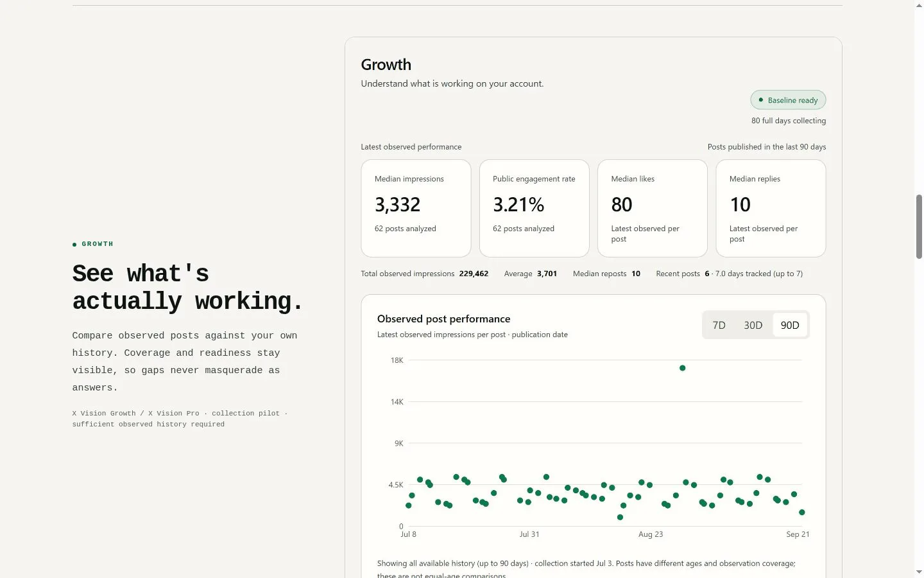The width and height of the screenshot is (924, 578).
Task: Click the 80 median likes value
Action: tap(622, 205)
